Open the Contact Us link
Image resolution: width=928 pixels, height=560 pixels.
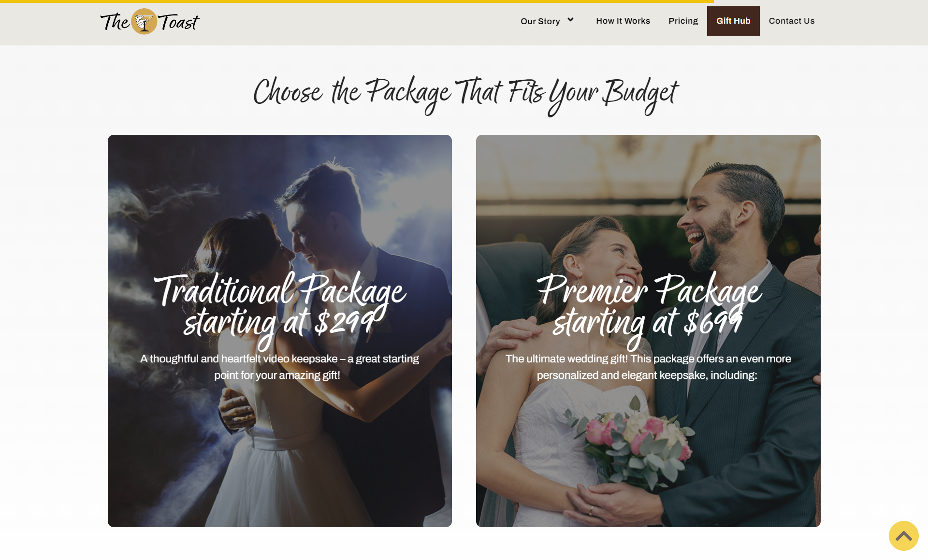pyautogui.click(x=791, y=21)
